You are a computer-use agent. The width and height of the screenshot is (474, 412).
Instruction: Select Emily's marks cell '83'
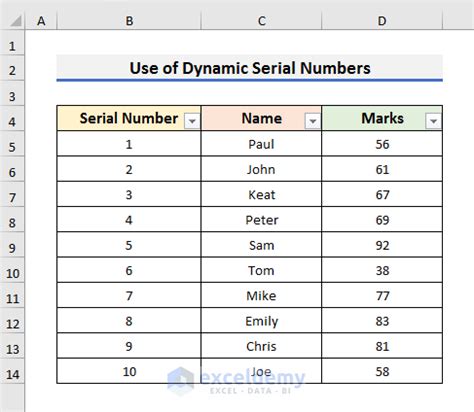click(382, 321)
